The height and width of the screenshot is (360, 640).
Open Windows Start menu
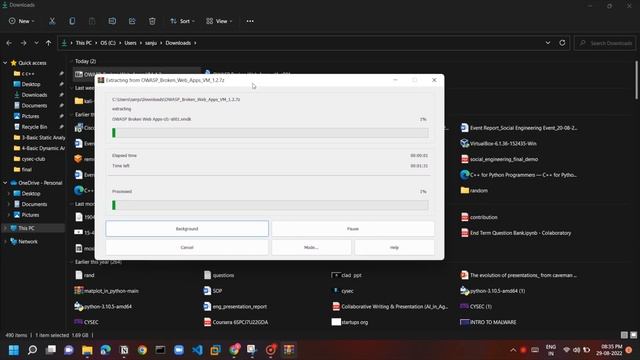[x=14, y=350]
